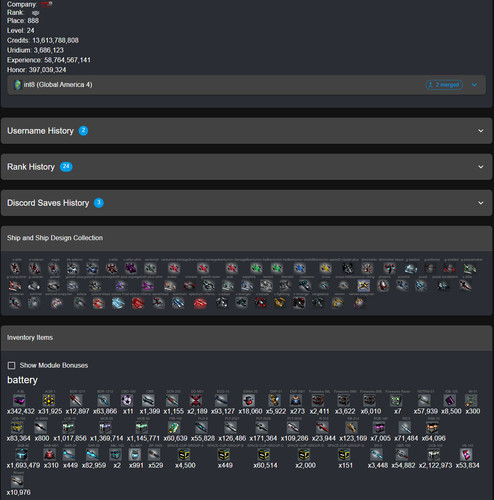Click the item icon showing x273

296,400
